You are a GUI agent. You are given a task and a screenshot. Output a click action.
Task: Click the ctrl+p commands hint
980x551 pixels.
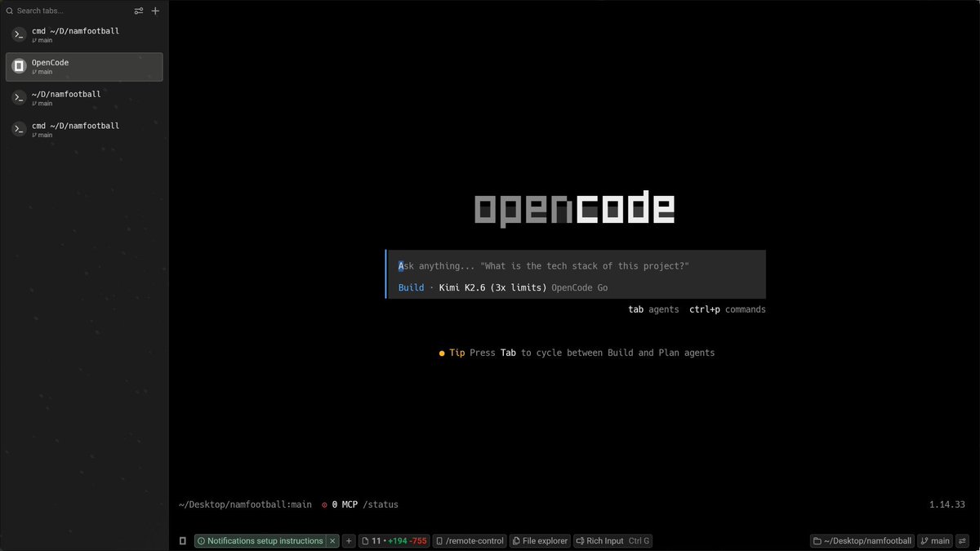728,309
